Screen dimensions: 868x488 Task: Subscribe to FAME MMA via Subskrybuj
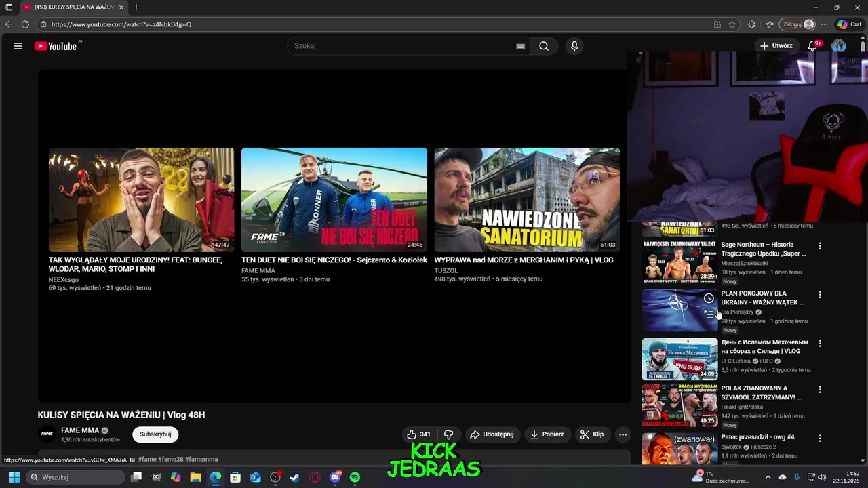pos(155,434)
